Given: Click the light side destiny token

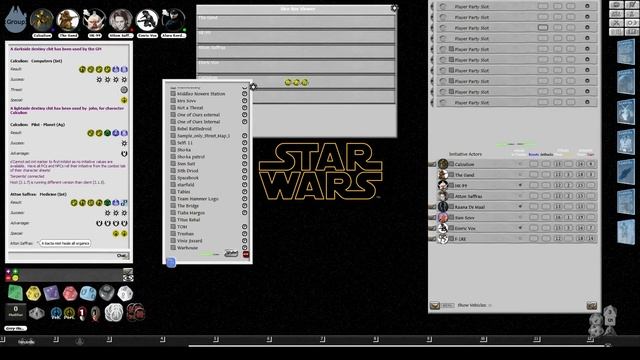Looking at the screenshot, I should 114,313.
